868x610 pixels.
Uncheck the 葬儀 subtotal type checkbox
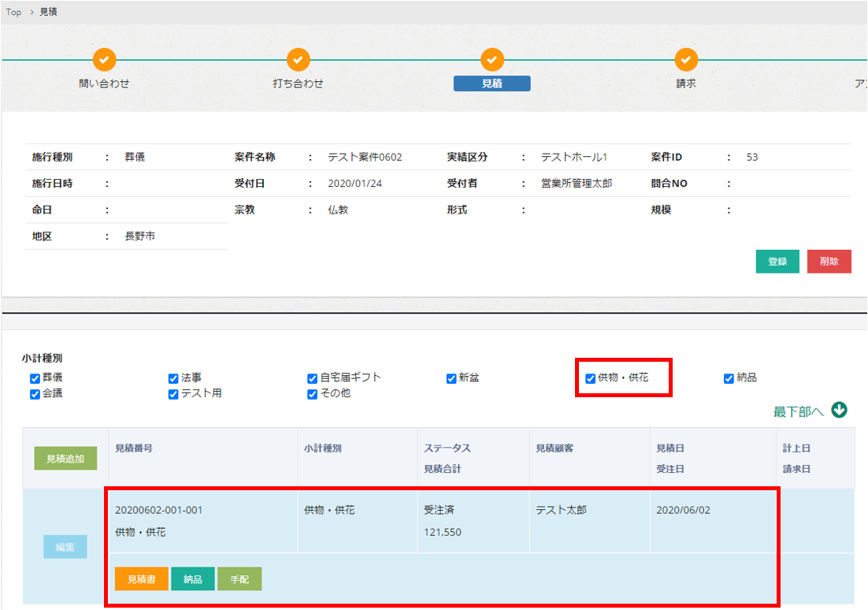[x=35, y=378]
